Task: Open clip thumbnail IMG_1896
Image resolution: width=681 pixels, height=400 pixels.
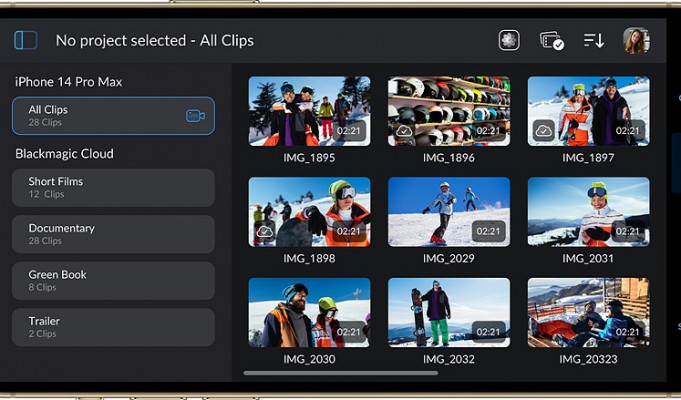Action: pos(449,111)
